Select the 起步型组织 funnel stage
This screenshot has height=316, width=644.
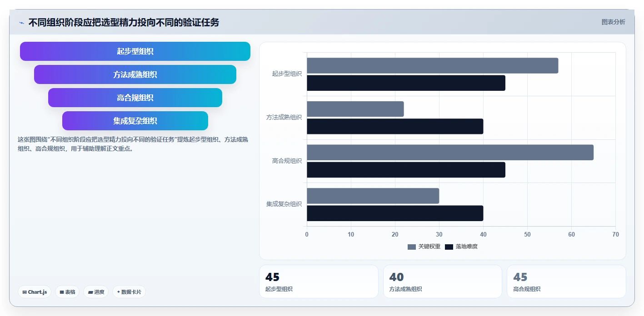click(135, 51)
